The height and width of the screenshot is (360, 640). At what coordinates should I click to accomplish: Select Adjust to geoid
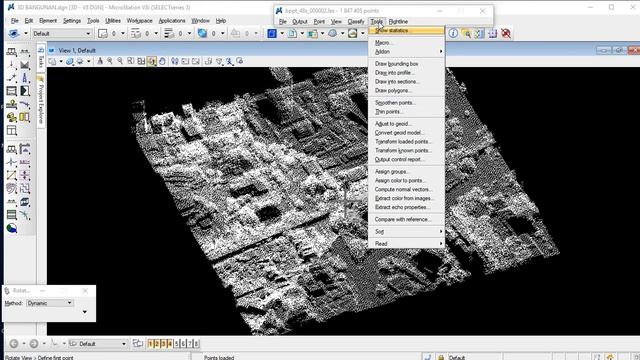406,124
